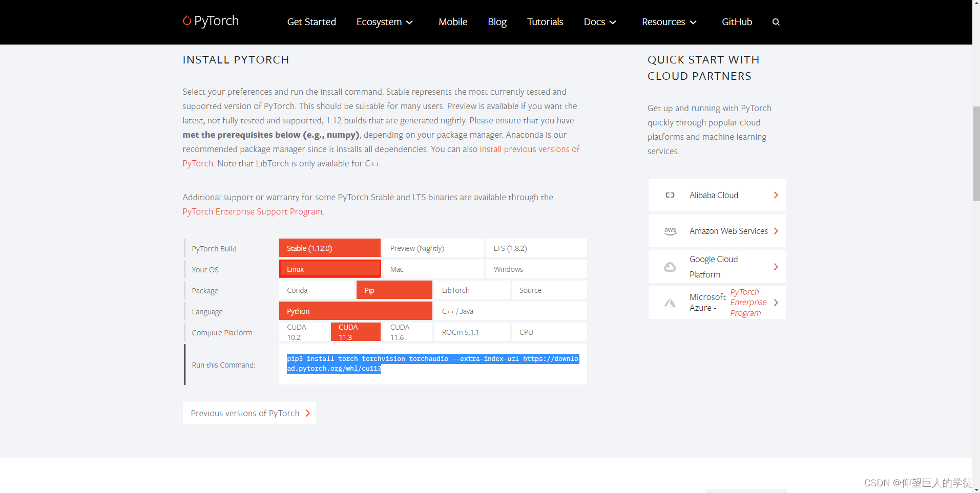The image size is (980, 493).
Task: Click Previous versions of PyTorch button
Action: click(249, 413)
